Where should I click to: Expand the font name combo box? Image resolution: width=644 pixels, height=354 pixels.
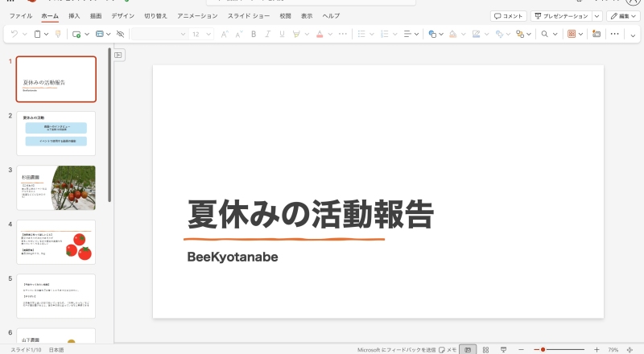183,34
